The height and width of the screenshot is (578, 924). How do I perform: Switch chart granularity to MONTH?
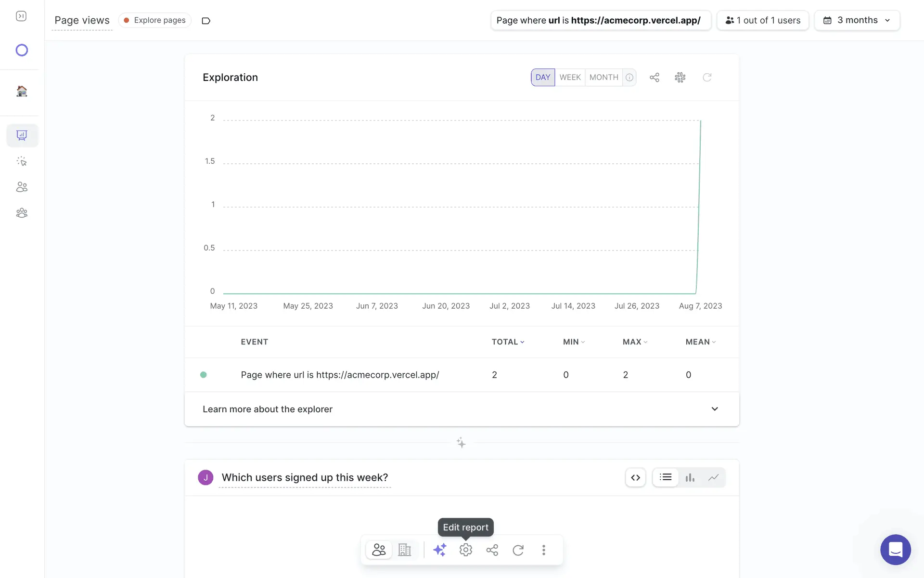pyautogui.click(x=603, y=78)
